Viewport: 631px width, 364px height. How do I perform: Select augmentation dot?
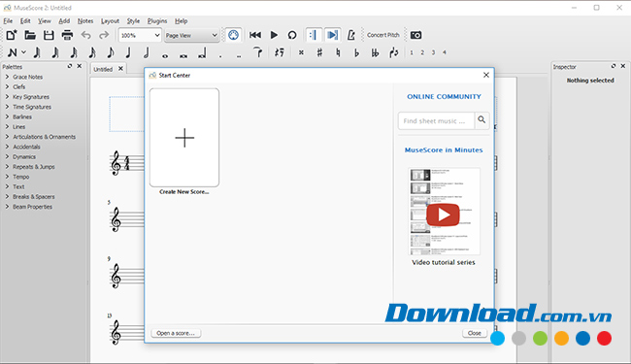coord(220,56)
